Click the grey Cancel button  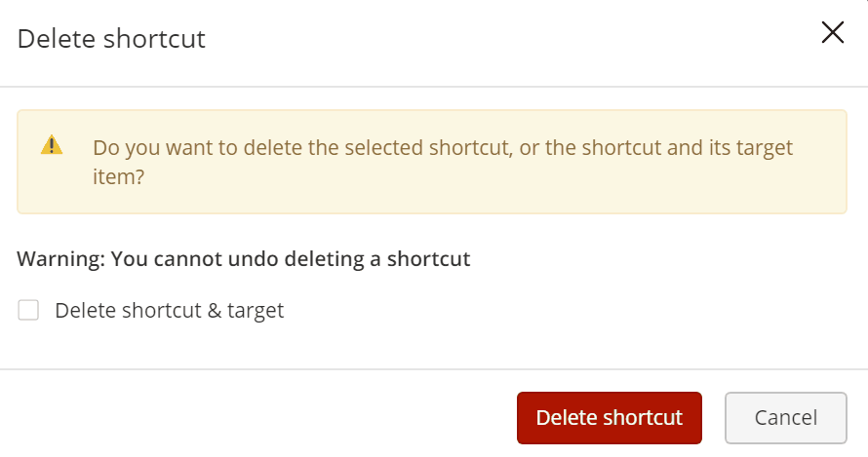click(785, 417)
